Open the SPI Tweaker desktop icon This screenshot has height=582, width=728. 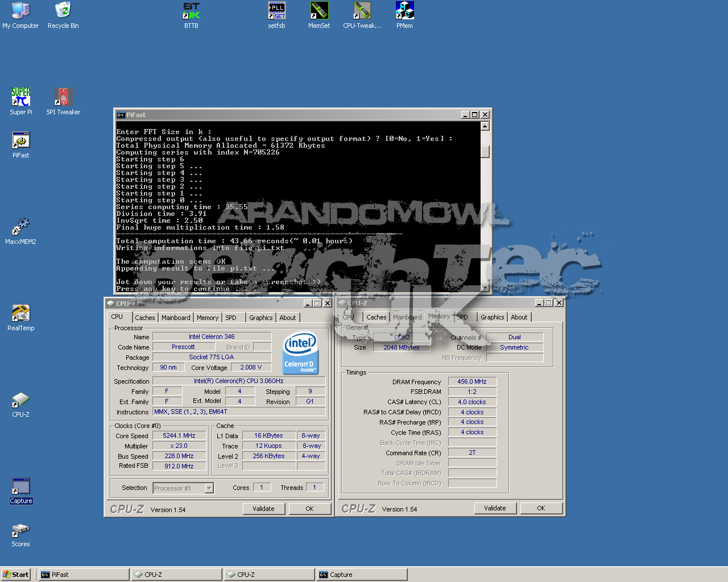(63, 101)
